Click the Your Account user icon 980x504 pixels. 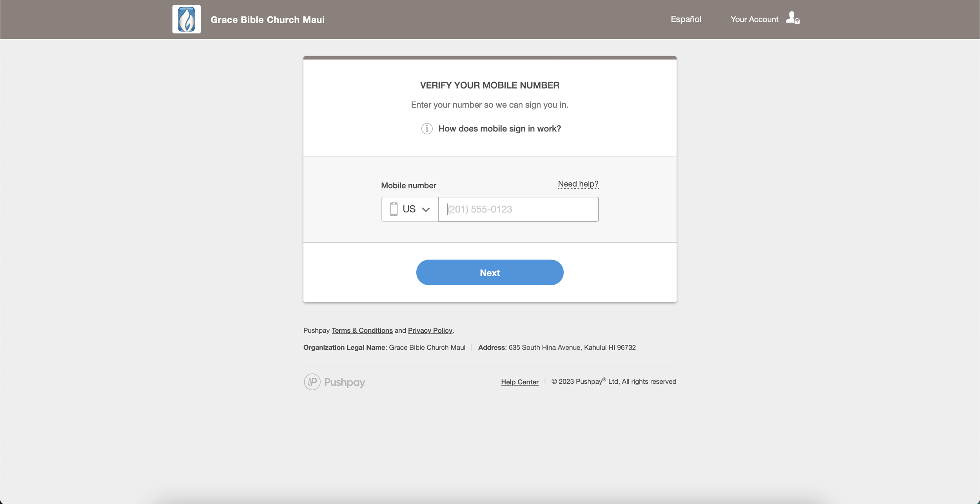coord(793,18)
